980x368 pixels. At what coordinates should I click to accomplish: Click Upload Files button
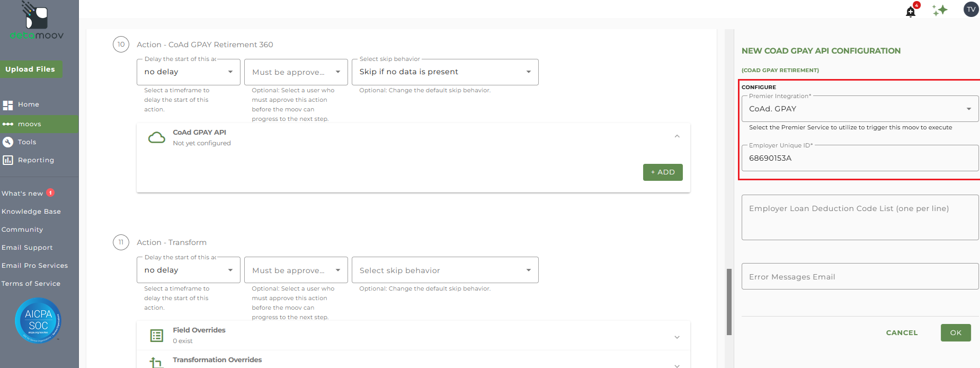[31, 69]
